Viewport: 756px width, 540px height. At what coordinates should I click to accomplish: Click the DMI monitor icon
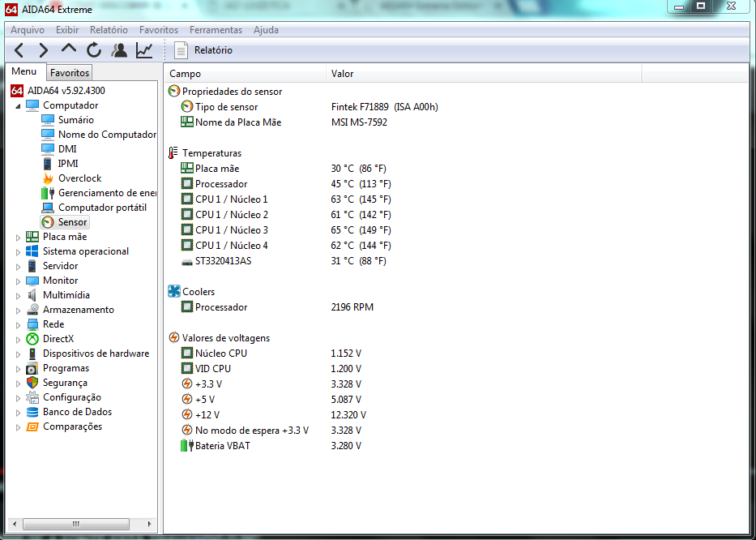point(47,148)
